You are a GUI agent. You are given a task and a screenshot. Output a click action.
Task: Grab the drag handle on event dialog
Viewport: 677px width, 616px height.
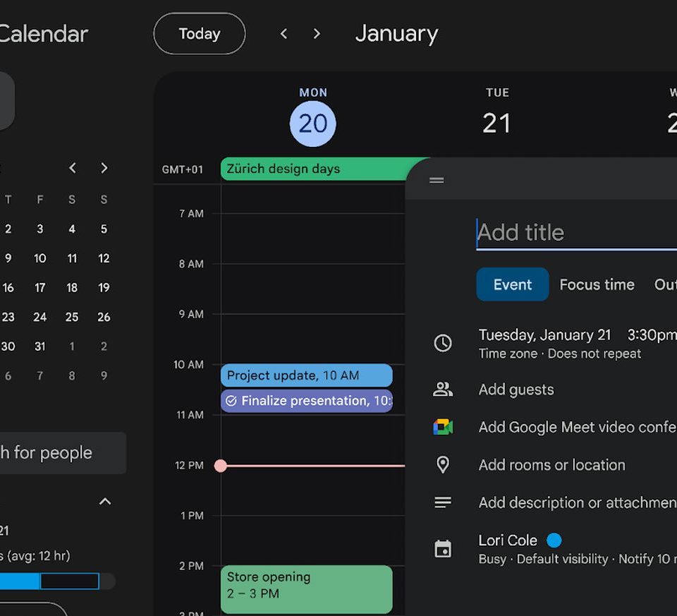[437, 180]
